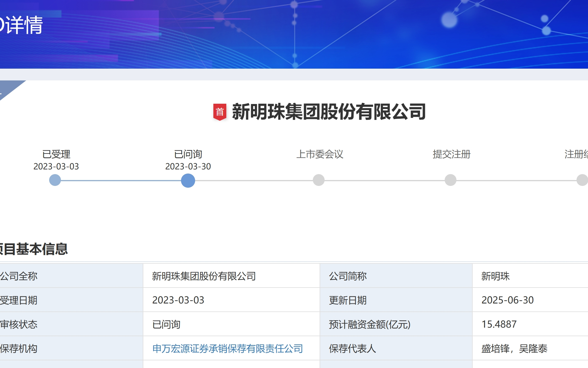This screenshot has width=588, height=368.
Task: Click the 预计融资金额(亿元) label cell
Action: pyautogui.click(x=396, y=324)
